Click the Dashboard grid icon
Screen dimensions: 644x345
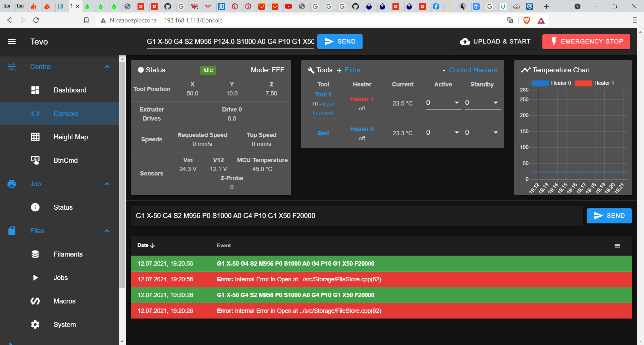(x=35, y=90)
